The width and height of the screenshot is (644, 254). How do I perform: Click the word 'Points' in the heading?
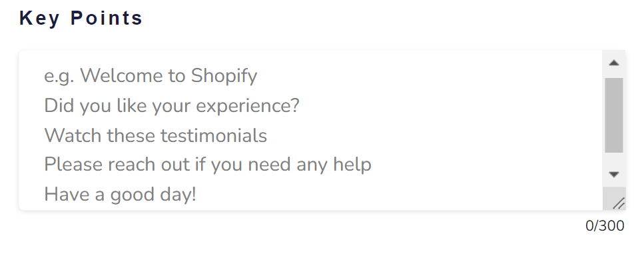(107, 19)
